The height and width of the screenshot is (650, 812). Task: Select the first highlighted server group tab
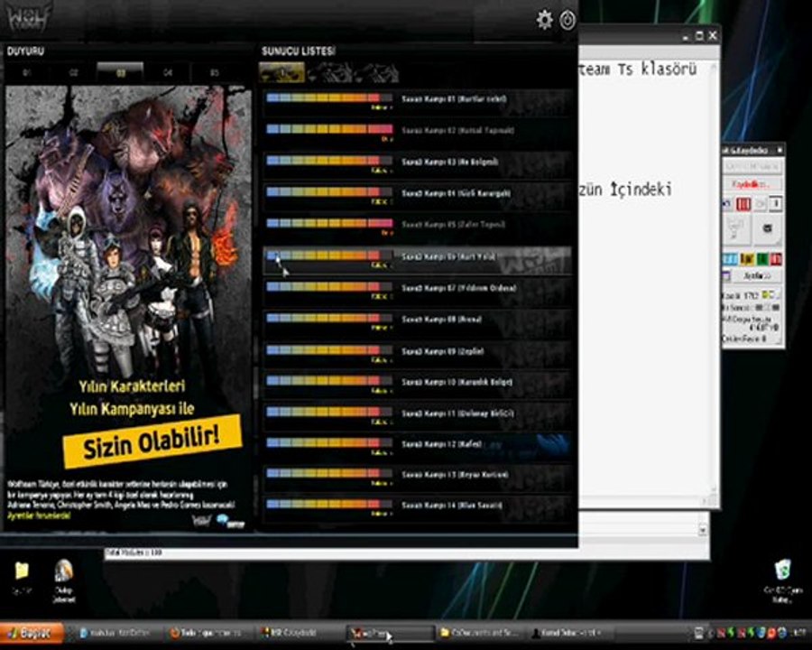281,72
